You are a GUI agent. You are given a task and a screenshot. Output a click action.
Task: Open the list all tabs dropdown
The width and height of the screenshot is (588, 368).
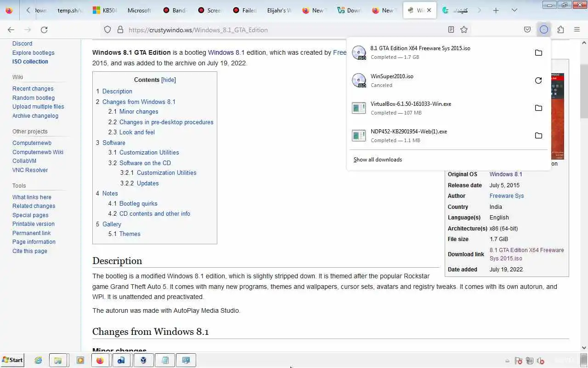click(514, 10)
